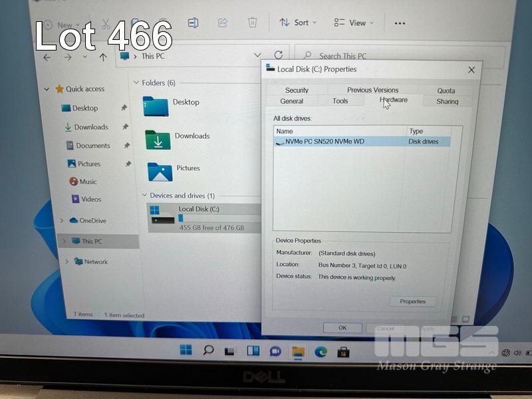Open the Sort dropdown menu
Screen dimensions: 532x399
[298, 23]
